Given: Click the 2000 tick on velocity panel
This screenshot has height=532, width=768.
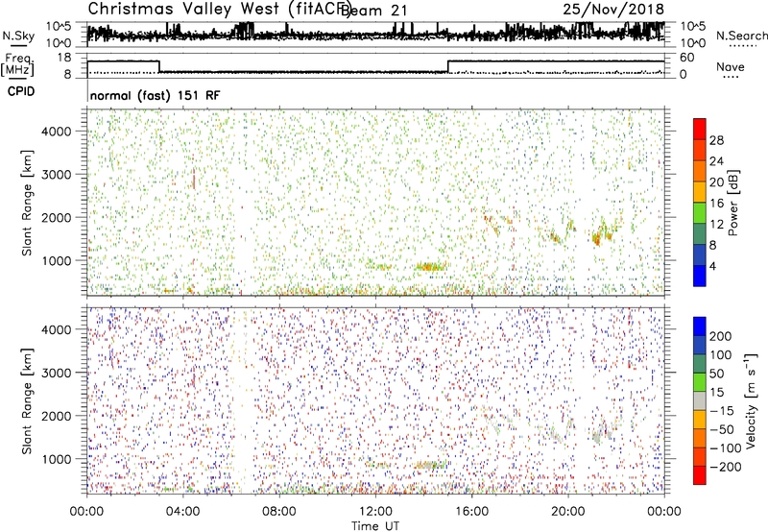Looking at the screenshot, I should pos(57,416).
